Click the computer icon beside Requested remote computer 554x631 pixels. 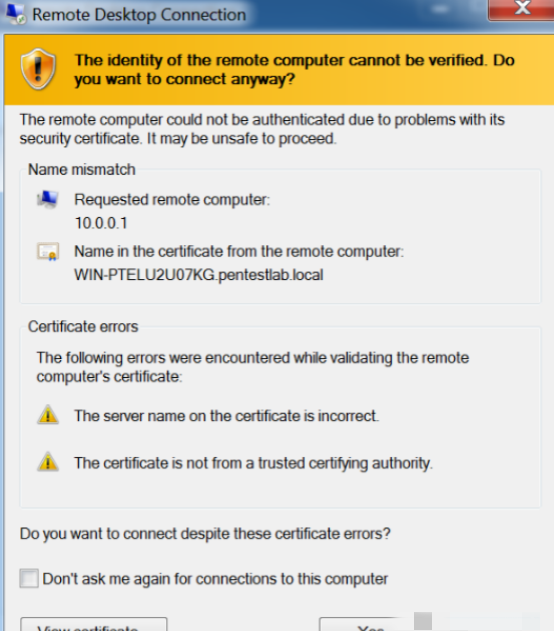coord(48,199)
